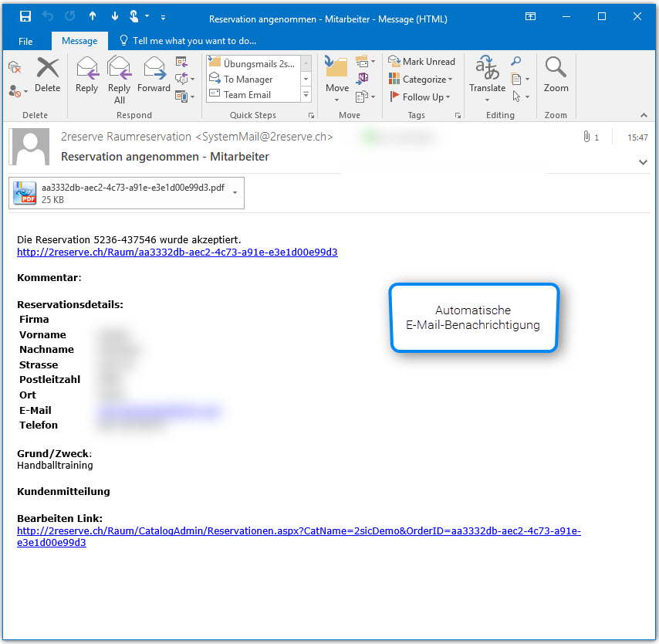Open the Categorize options
Screen dimensions: 659x644
[422, 79]
